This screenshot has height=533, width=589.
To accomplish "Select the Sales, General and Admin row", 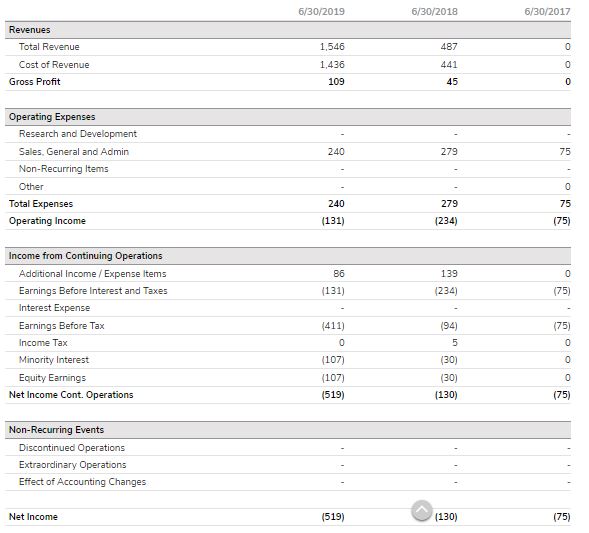I will [288, 152].
